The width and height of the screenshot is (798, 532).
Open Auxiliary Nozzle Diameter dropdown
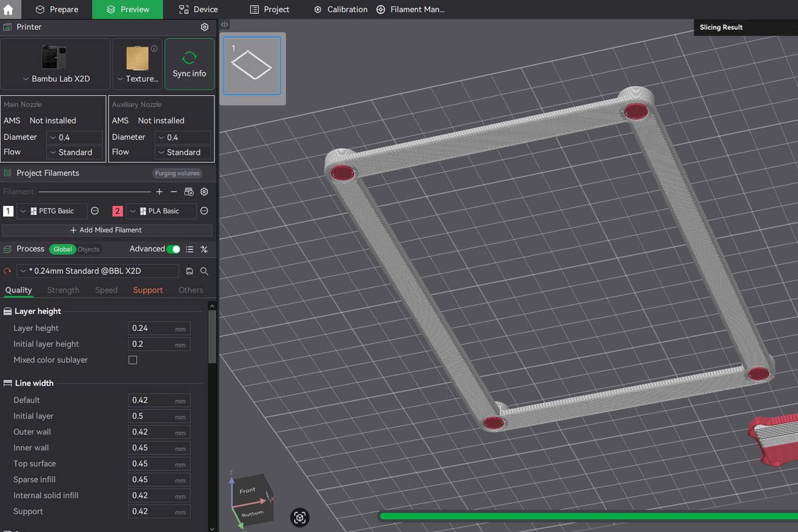coord(183,137)
